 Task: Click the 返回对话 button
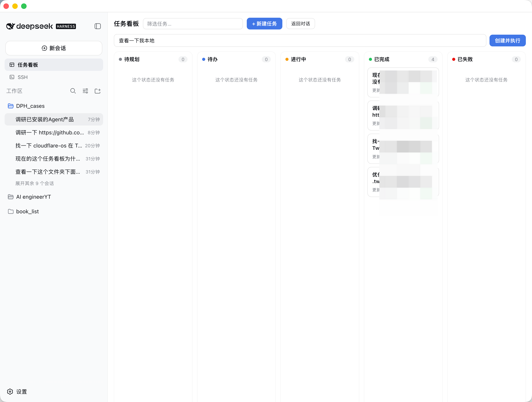pyautogui.click(x=300, y=24)
